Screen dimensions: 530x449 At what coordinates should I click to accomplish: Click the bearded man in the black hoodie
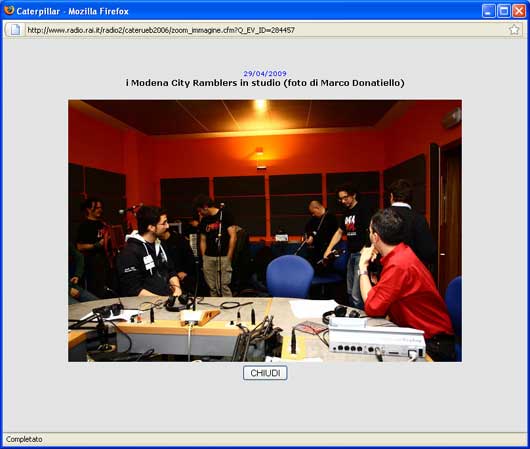point(148,254)
